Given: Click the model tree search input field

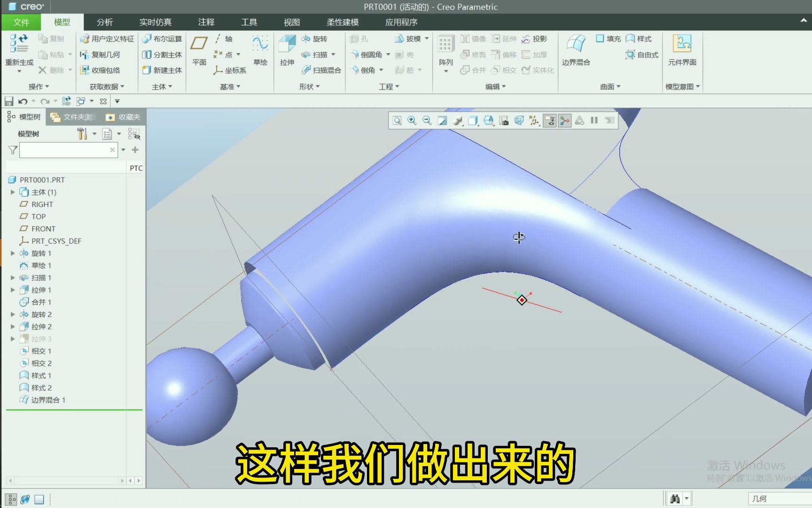Looking at the screenshot, I should point(68,150).
